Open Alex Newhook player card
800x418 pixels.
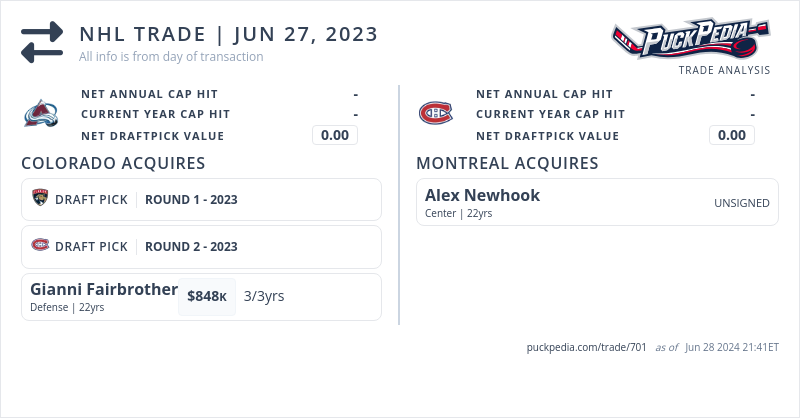point(482,195)
